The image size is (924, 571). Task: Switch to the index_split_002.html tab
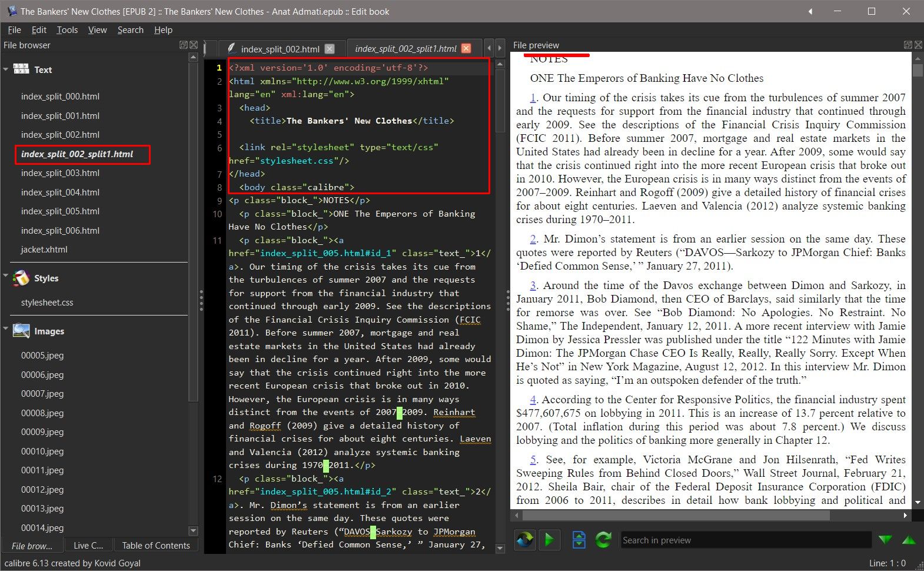[x=280, y=49]
